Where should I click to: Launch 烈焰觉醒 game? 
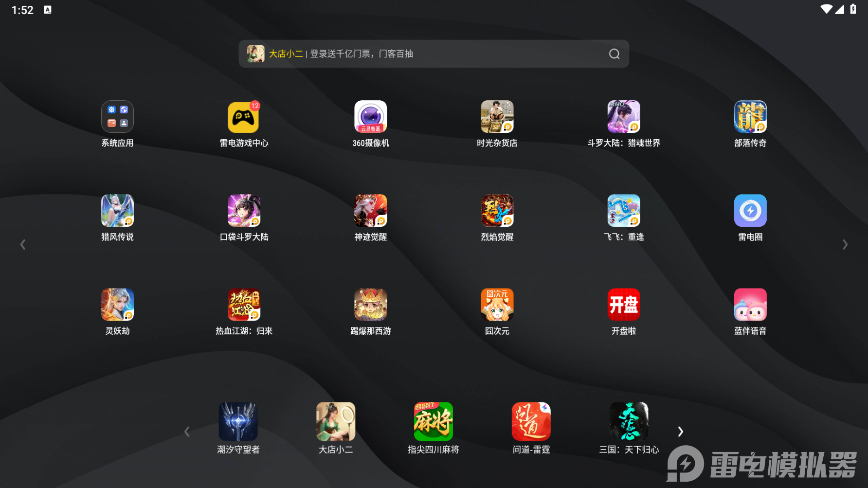[x=497, y=211]
